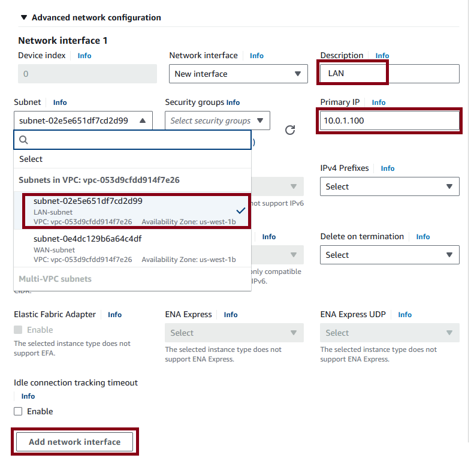The image size is (474, 476).
Task: Open Info next to Primary IP
Action: (378, 103)
